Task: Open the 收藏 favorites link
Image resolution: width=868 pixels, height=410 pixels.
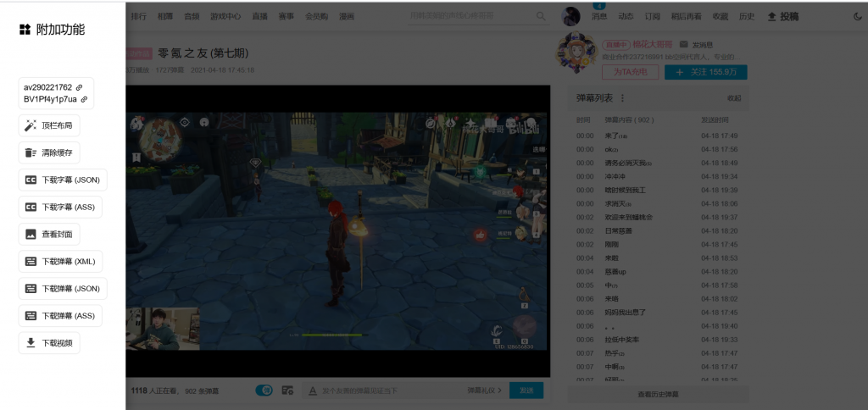Action: pos(721,17)
